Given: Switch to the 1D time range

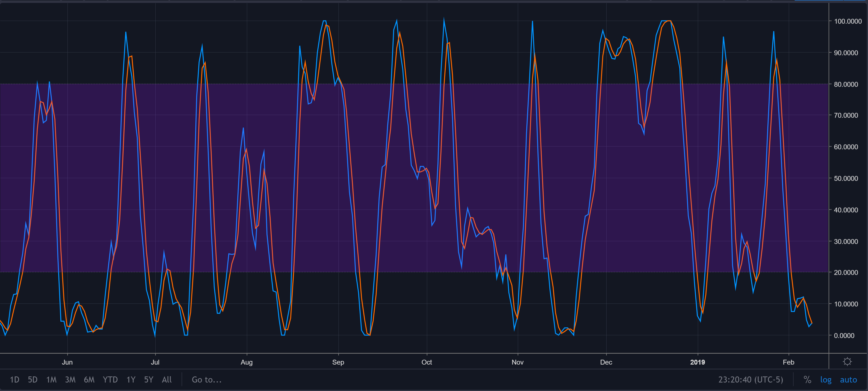Looking at the screenshot, I should (14, 379).
